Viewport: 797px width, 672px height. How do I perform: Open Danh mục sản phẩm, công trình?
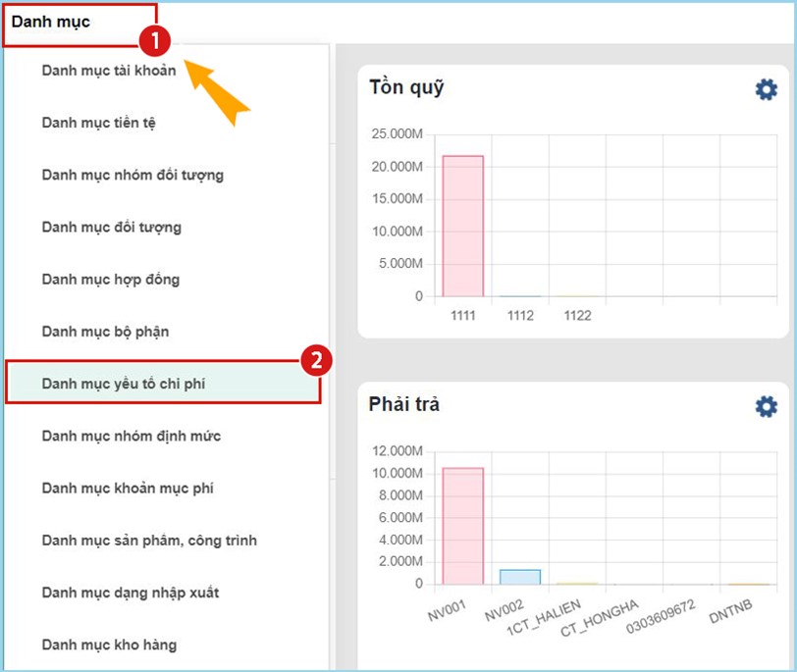149,540
